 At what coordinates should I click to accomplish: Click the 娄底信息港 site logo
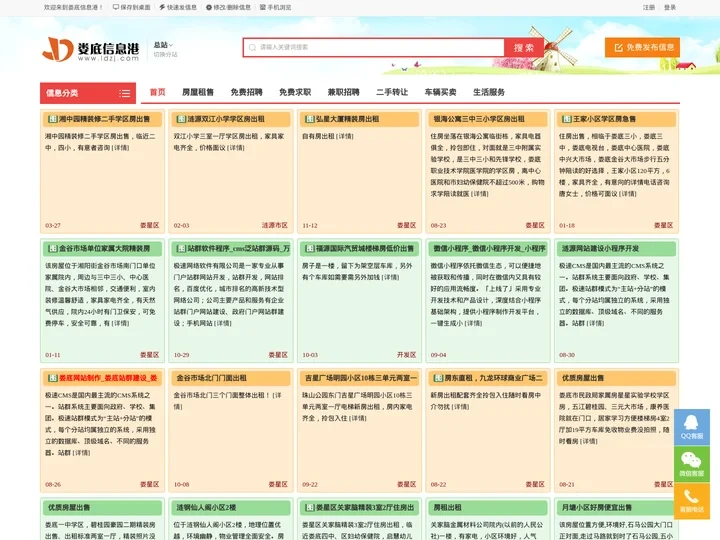pos(90,50)
